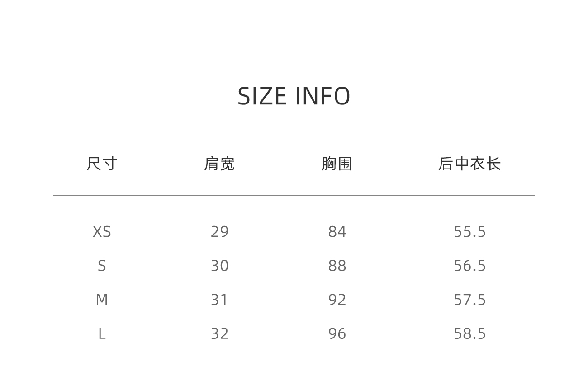Select shoulder width value 30

click(x=219, y=266)
